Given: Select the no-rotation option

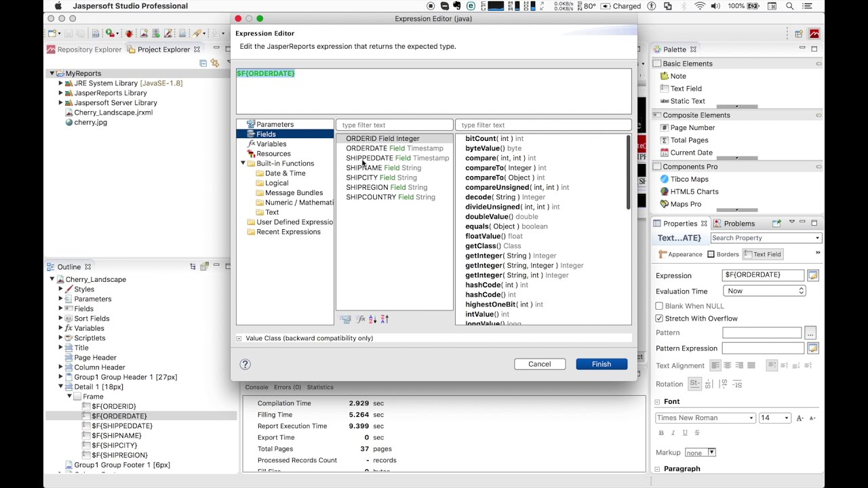Looking at the screenshot, I should pyautogui.click(x=694, y=384).
